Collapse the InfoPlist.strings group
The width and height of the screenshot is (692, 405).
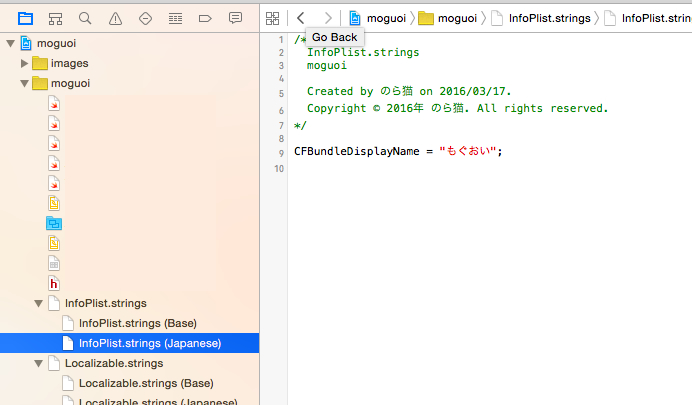click(x=39, y=303)
